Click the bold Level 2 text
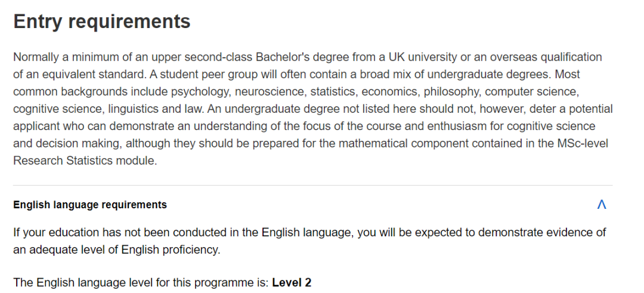Image resolution: width=644 pixels, height=293 pixels. [292, 283]
